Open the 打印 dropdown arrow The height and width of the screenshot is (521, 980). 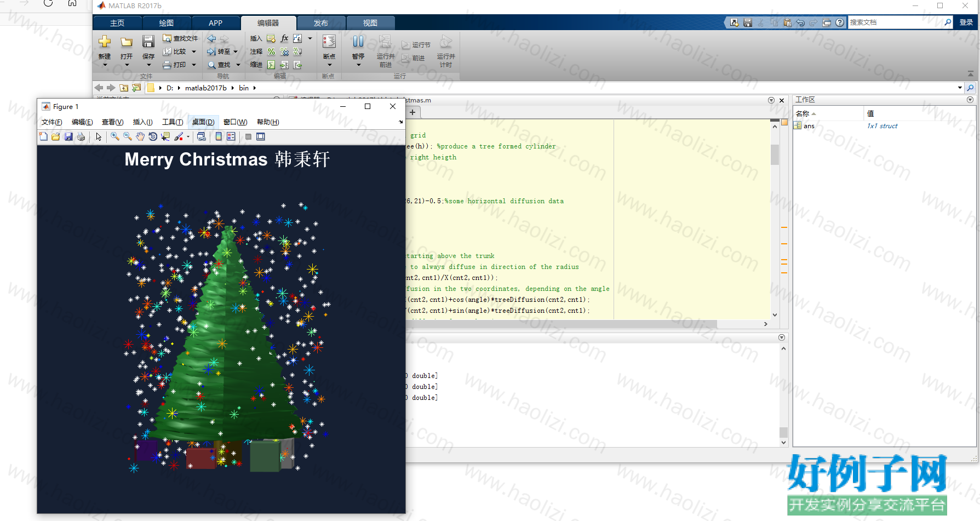point(193,65)
